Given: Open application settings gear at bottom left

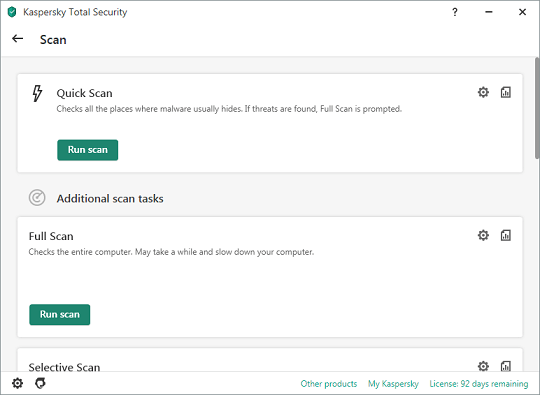Looking at the screenshot, I should 17,383.
